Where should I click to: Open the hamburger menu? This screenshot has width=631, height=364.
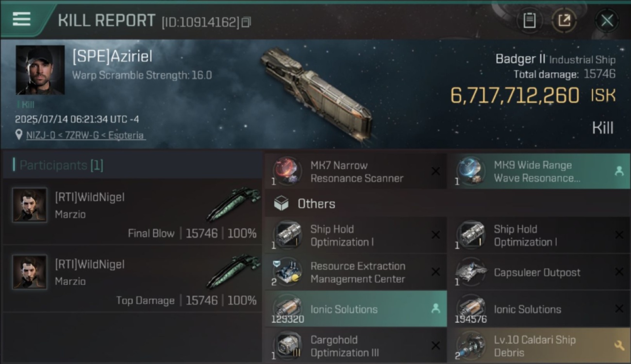click(x=21, y=19)
